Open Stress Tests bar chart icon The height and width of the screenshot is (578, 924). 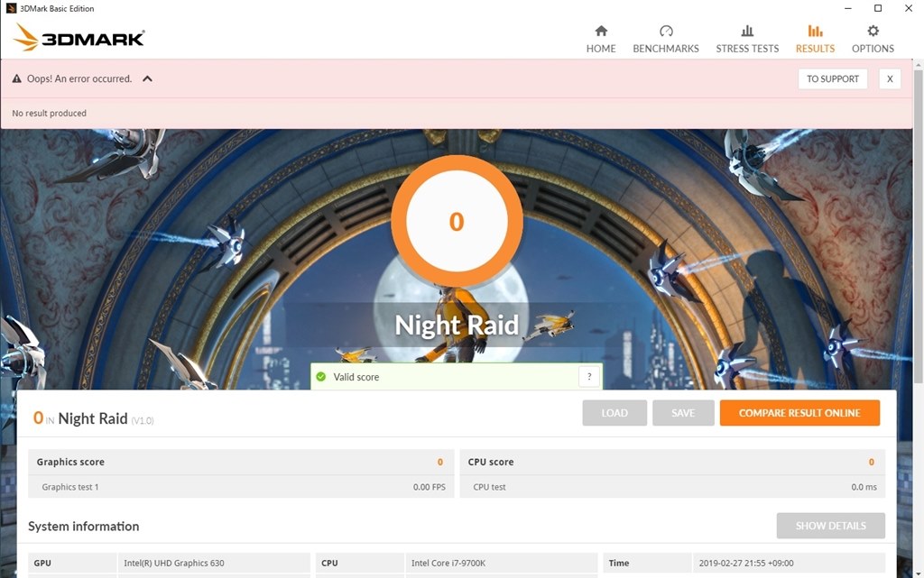(x=747, y=31)
